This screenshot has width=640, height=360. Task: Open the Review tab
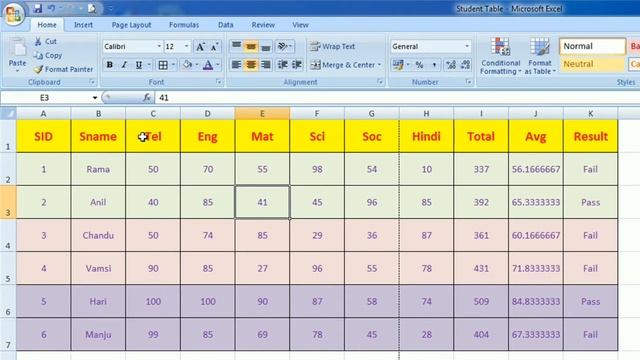coord(263,25)
